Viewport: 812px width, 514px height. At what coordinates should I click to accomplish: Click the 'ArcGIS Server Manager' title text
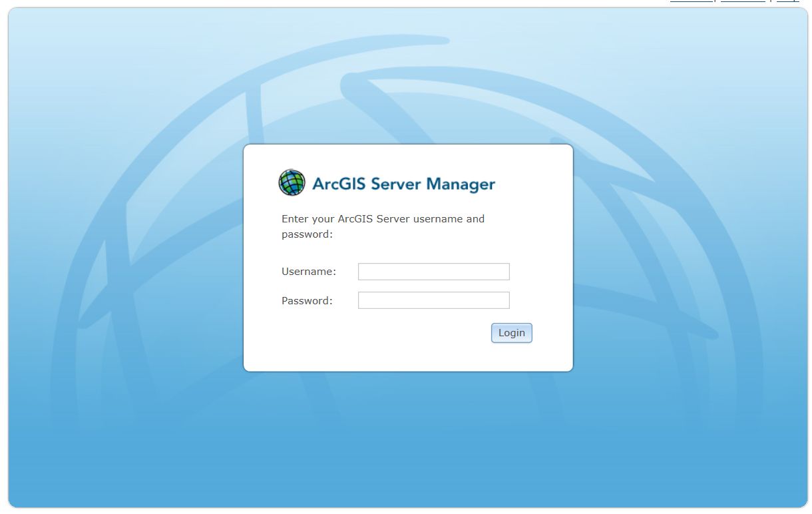coord(403,184)
